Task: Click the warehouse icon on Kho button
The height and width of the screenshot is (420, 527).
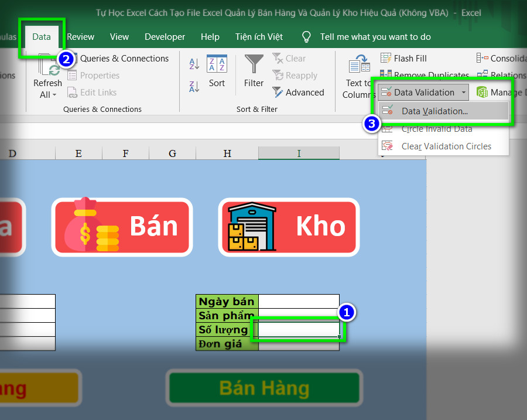Action: pos(252,227)
